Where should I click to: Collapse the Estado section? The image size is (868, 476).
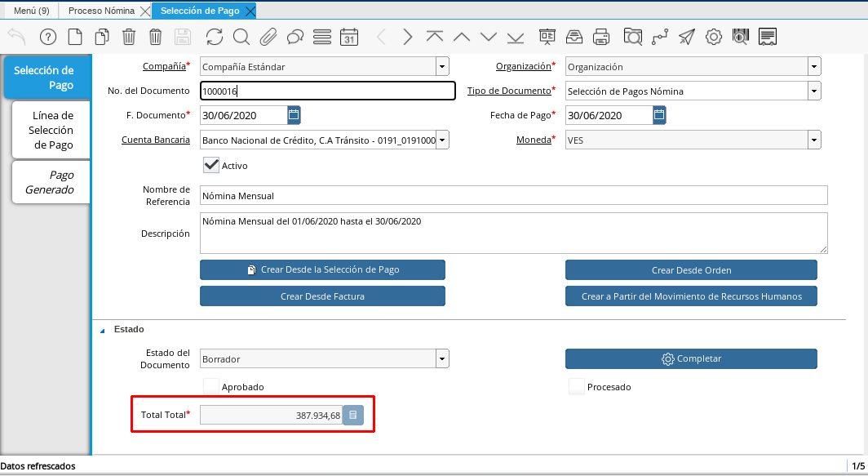click(x=103, y=330)
